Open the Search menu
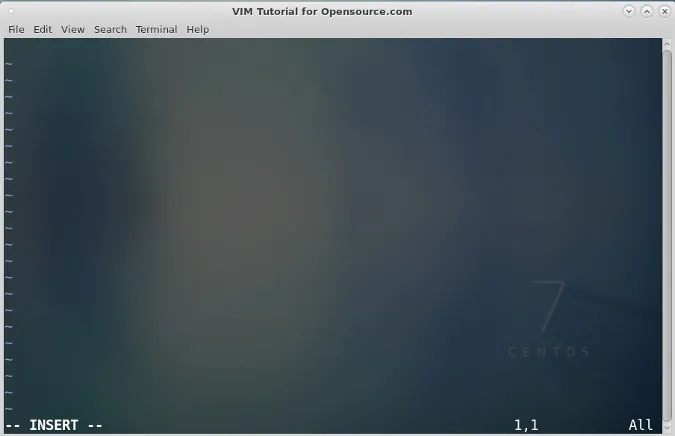Viewport: 675px width, 436px height. (110, 29)
